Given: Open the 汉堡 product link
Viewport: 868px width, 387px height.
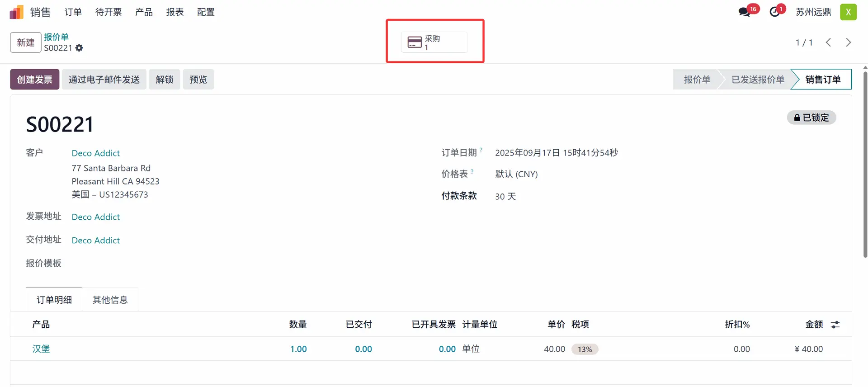Looking at the screenshot, I should pos(41,349).
